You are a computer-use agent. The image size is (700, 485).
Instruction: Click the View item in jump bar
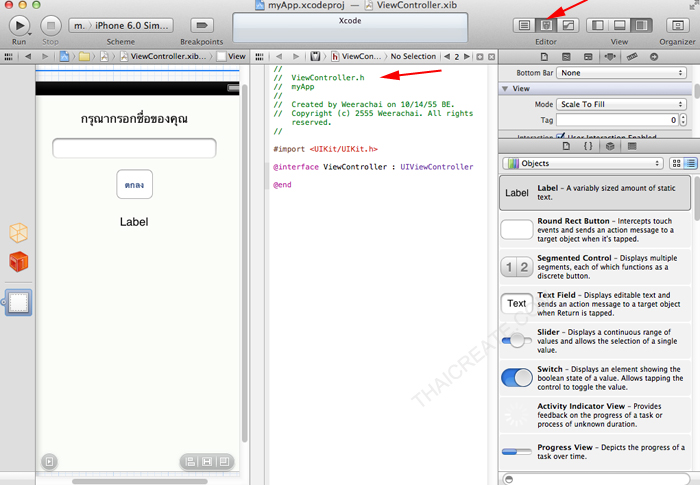tap(231, 56)
